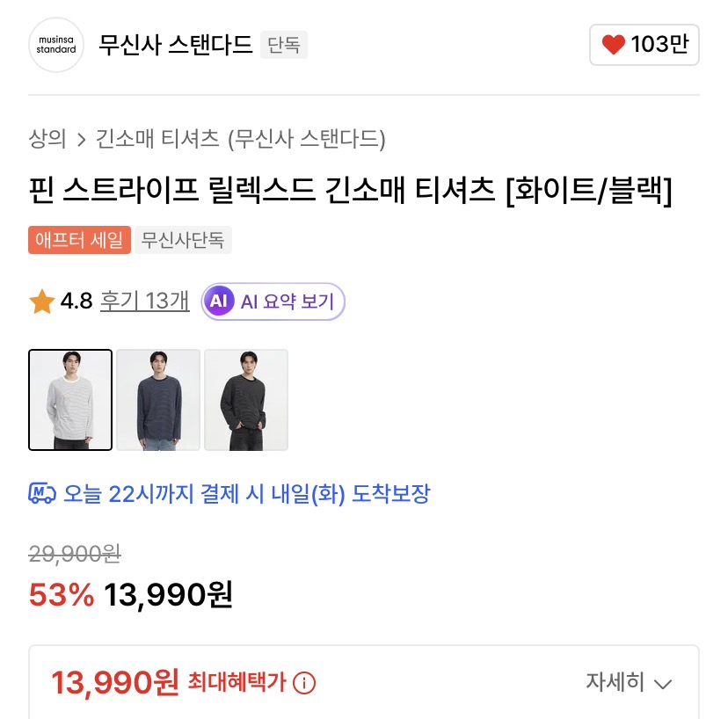Open the 후기 13개 reviews link
Screen dimensions: 728x719
tap(144, 301)
